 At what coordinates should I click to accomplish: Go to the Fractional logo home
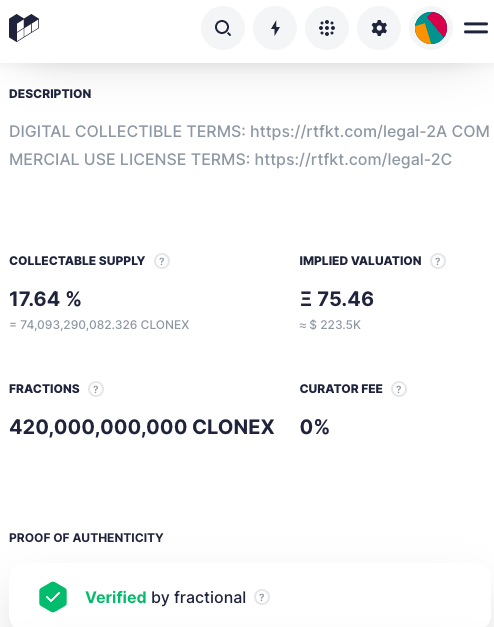[x=24, y=28]
